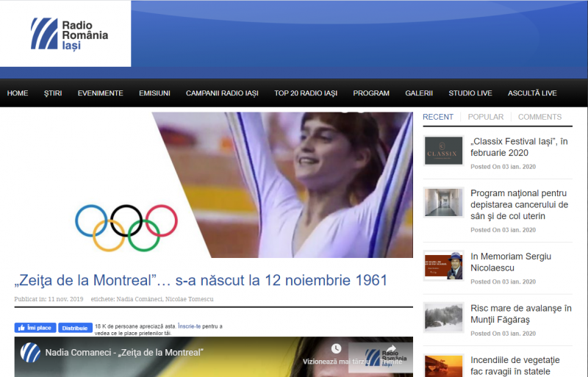Click the publication date 11 nov. 2019
This screenshot has width=588, height=377.
click(x=65, y=299)
